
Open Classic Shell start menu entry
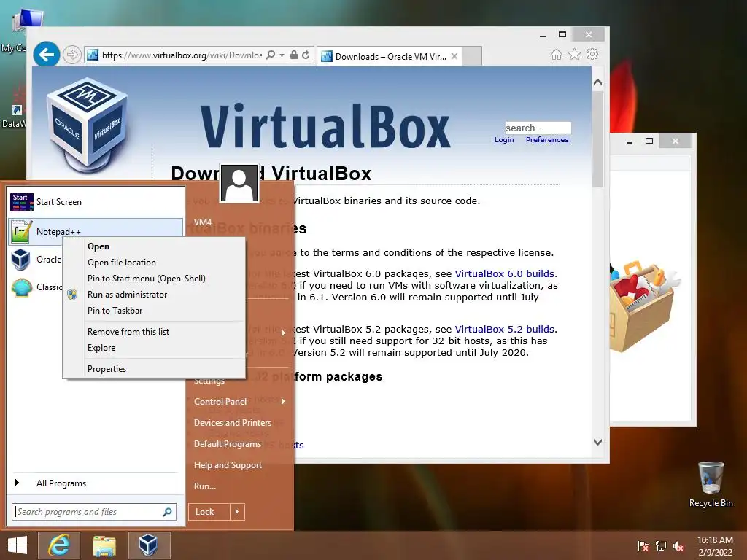(x=35, y=287)
